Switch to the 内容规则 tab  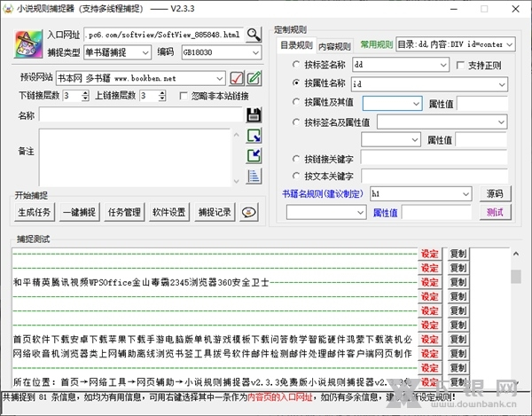pos(335,45)
